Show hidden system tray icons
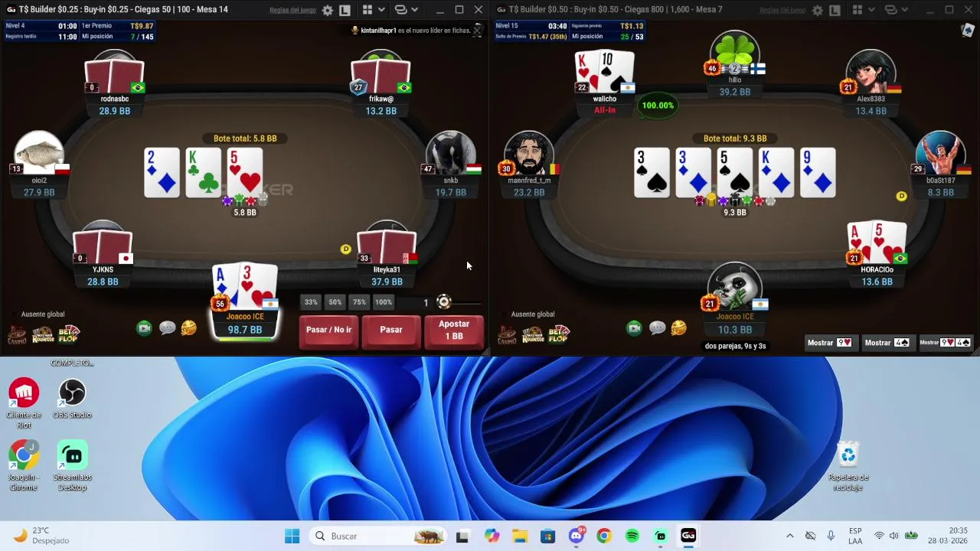Viewport: 980px width, 551px height. (789, 536)
